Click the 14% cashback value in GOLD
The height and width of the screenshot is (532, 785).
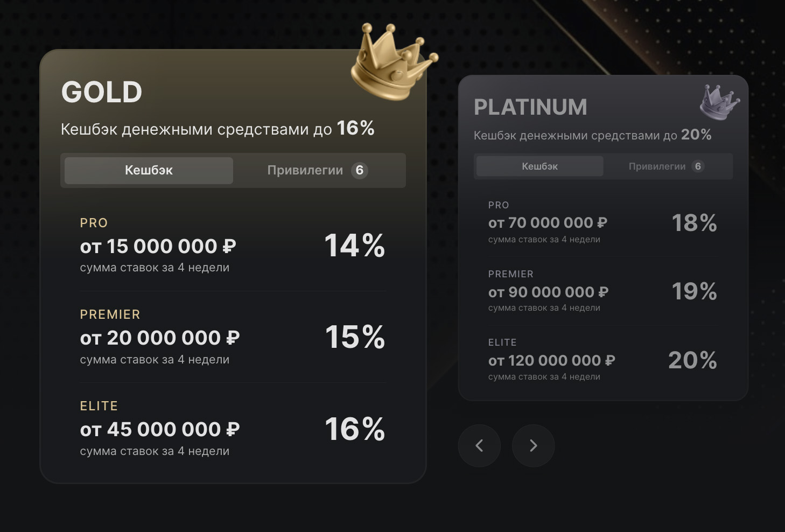[355, 246]
